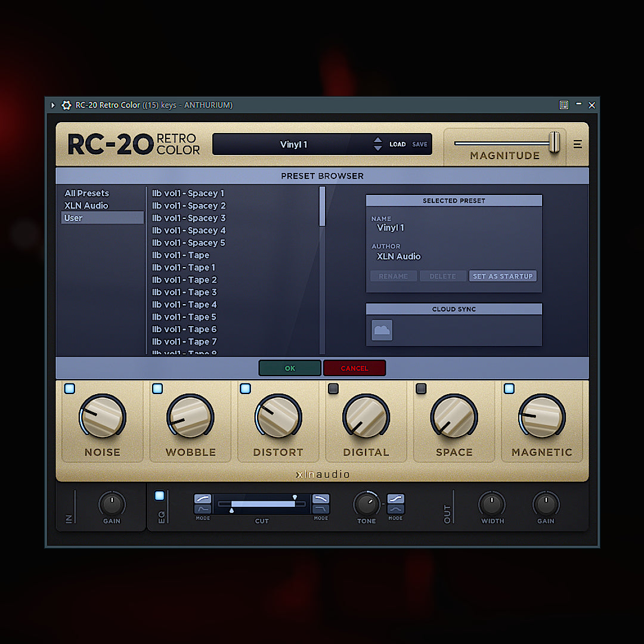Close the RC-20 Retro Color window
The height and width of the screenshot is (644, 644).
point(592,105)
